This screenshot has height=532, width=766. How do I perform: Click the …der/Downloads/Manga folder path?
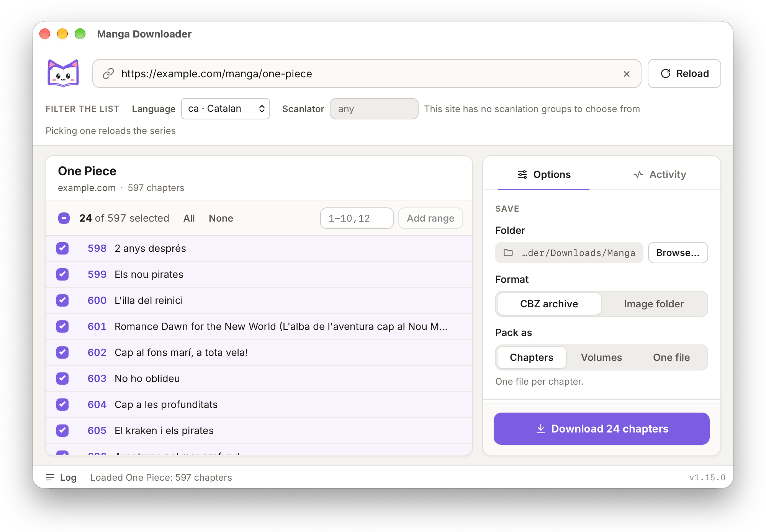569,253
